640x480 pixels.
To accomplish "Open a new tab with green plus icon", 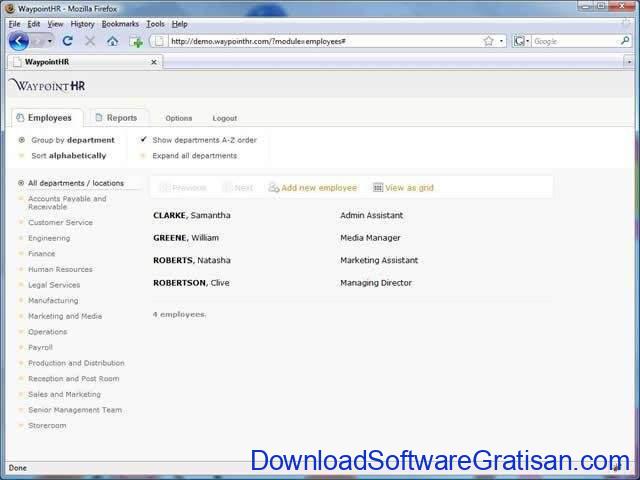I will point(136,41).
